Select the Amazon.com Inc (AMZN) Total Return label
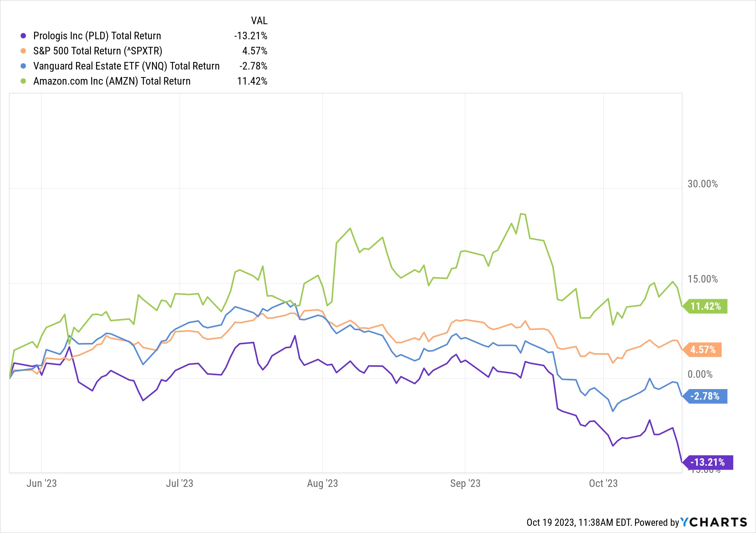This screenshot has width=756, height=533. point(112,81)
